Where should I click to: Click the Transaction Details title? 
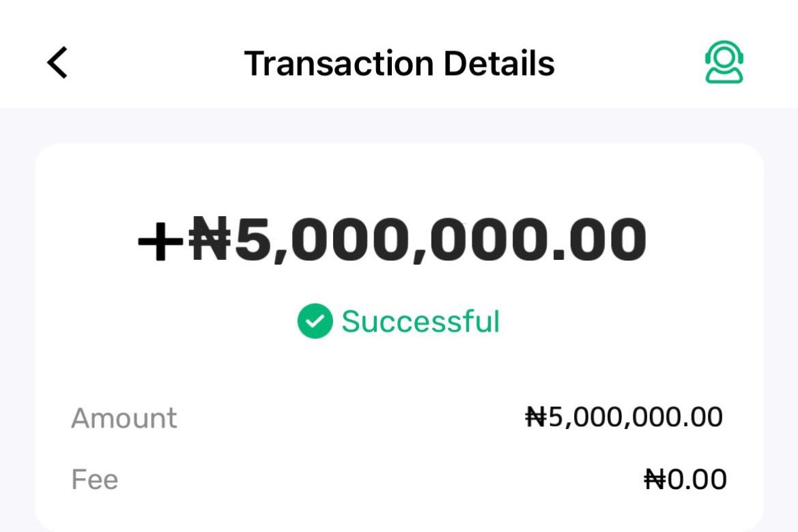coord(399,63)
